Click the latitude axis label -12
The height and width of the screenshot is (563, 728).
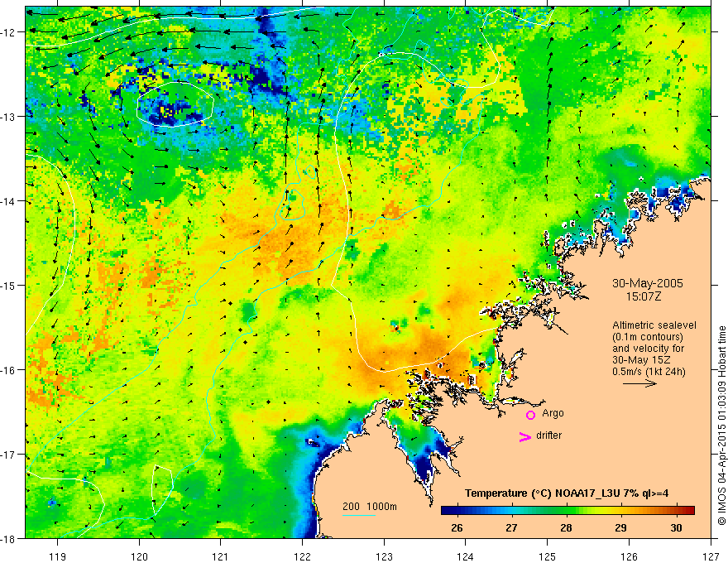tap(9, 32)
